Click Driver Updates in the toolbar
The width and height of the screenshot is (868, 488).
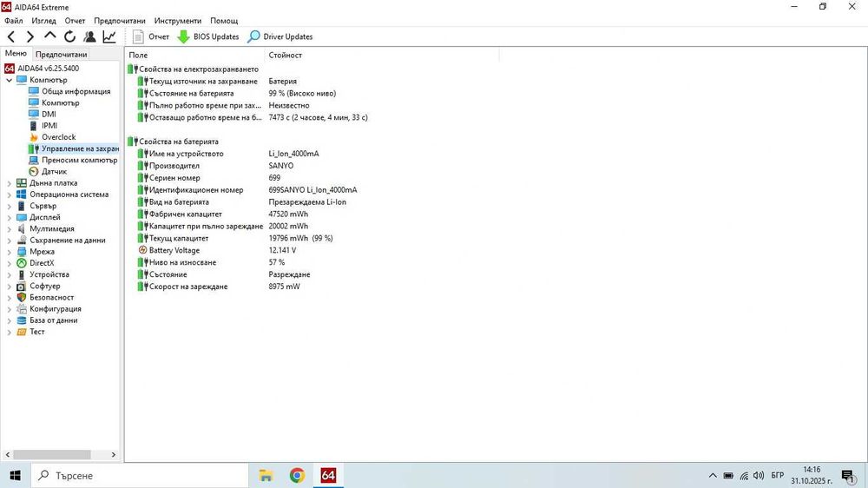280,36
